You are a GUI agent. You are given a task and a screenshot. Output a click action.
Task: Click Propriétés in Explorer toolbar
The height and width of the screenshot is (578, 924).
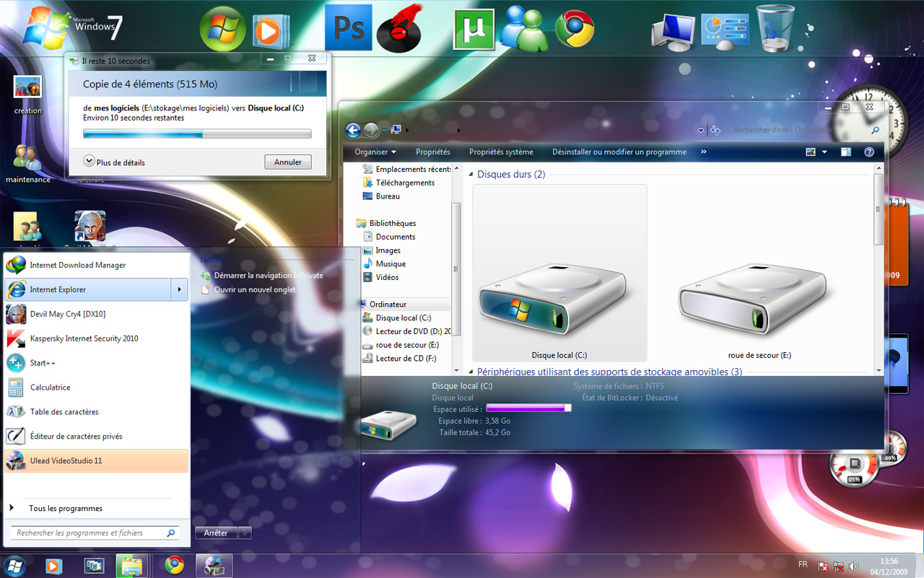click(432, 152)
